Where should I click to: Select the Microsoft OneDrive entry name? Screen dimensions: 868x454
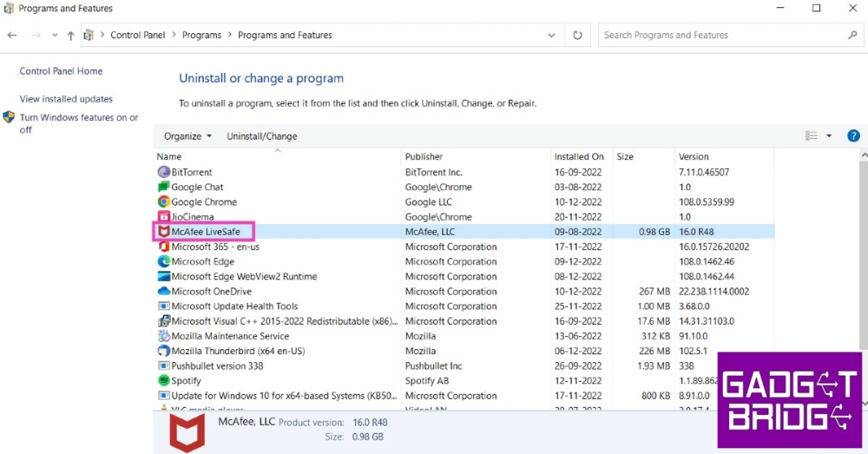(x=211, y=292)
